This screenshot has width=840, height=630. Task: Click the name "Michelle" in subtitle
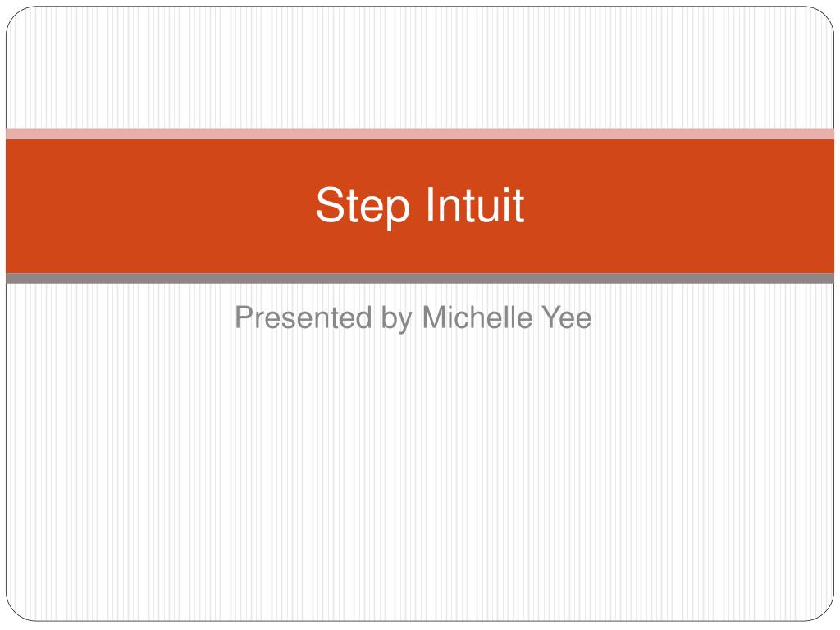point(477,317)
